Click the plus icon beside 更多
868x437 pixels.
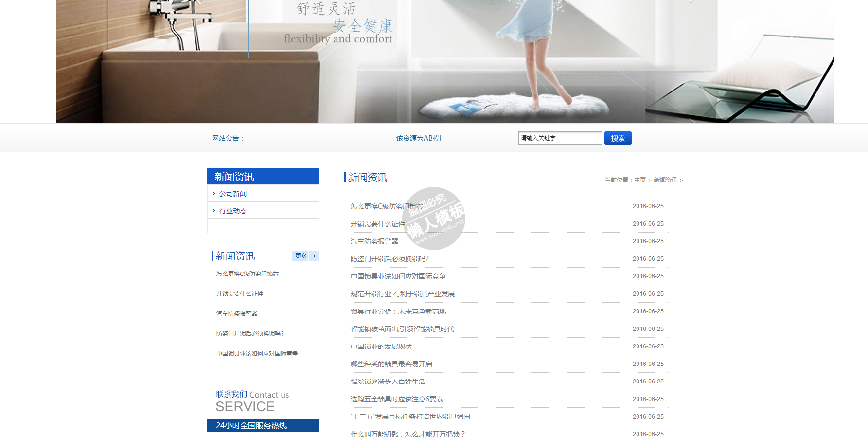[x=314, y=256]
